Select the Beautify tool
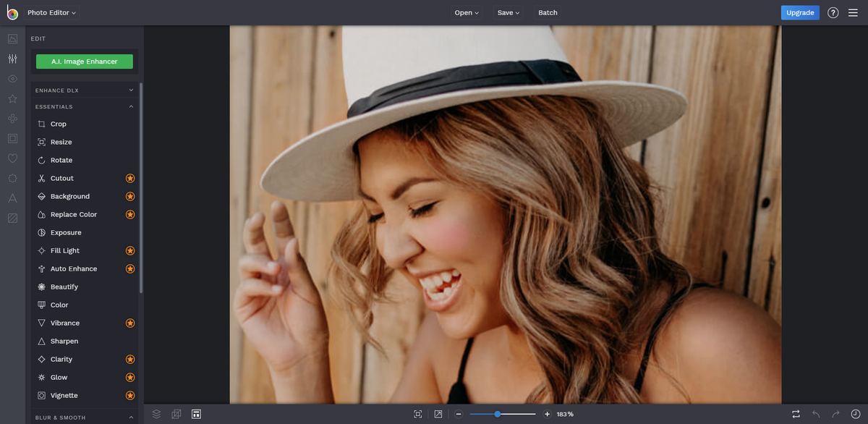Screen dimensions: 868x424 (x=85, y=287)
